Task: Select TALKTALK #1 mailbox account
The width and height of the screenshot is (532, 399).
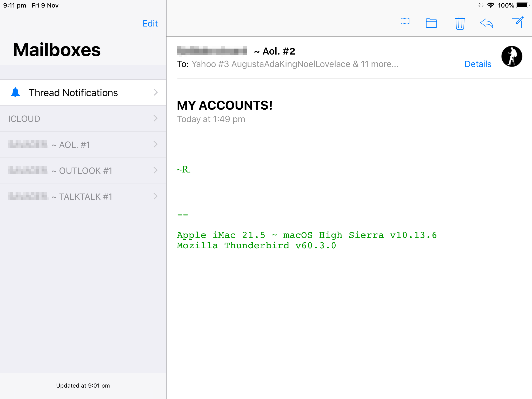Action: pos(83,196)
